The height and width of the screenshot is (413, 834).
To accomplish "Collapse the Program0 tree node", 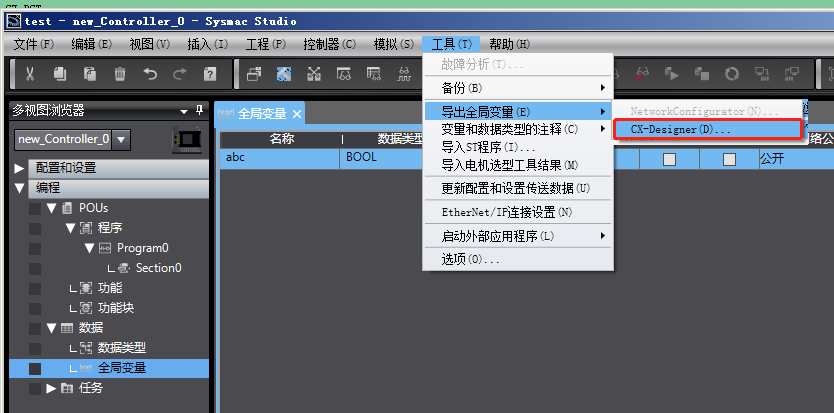I will point(89,249).
